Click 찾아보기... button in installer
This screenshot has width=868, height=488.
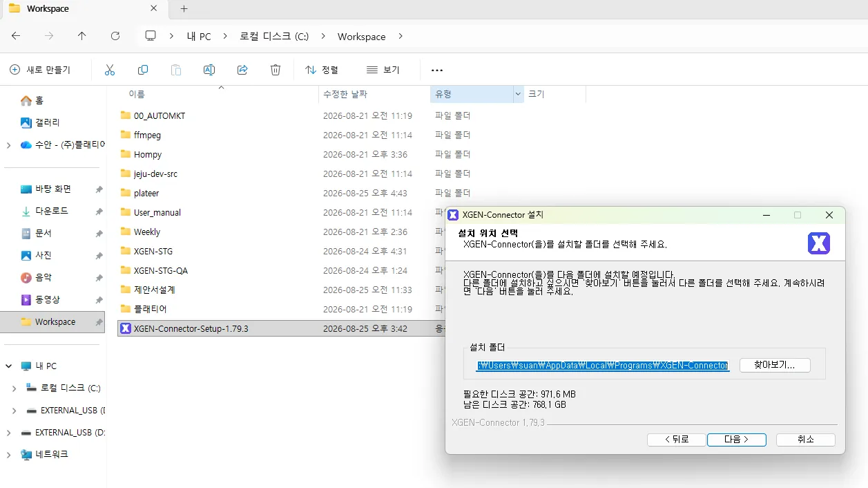[x=775, y=365]
